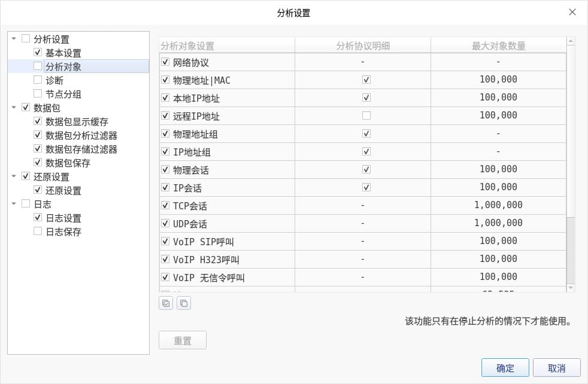Enable protocol detail checkbox for 远程IP地址
The height and width of the screenshot is (384, 588).
tap(366, 115)
